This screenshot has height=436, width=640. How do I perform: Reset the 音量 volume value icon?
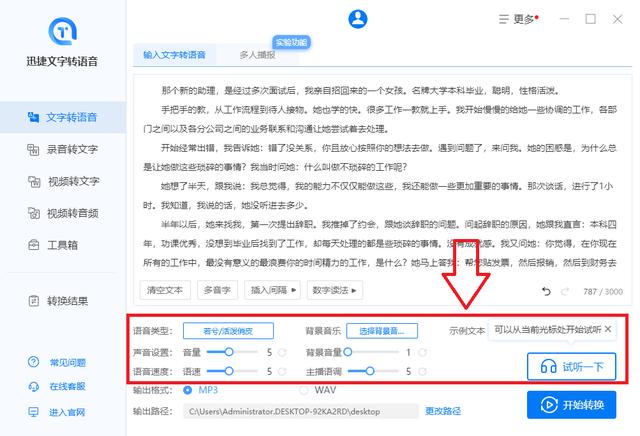pos(282,352)
